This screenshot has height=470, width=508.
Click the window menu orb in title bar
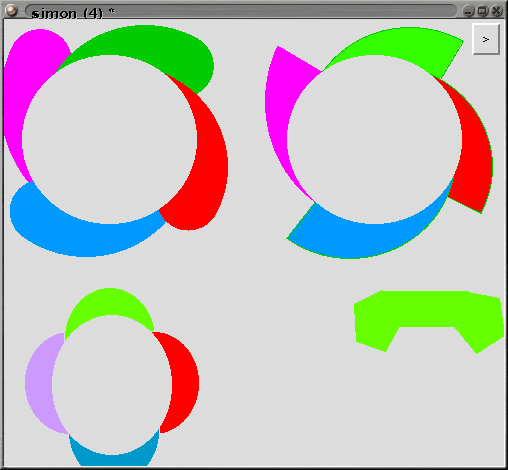click(x=11, y=10)
